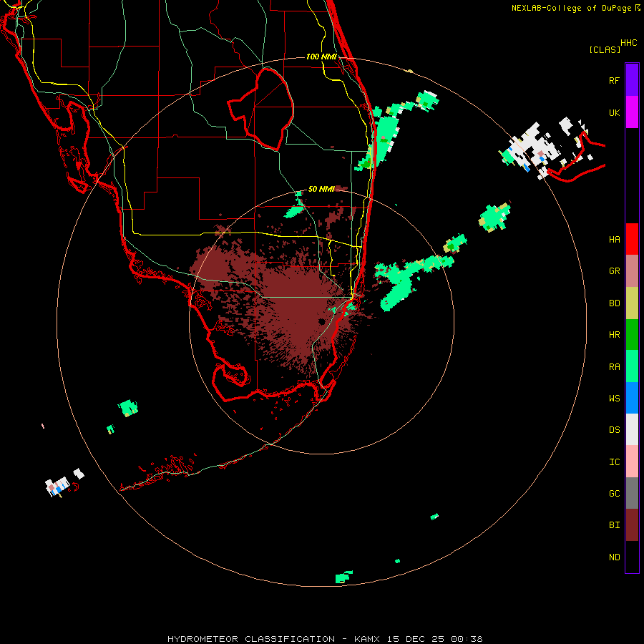Select the GC ground clutter gray swatch
The height and width of the screenshot is (644, 644).
pos(632,493)
